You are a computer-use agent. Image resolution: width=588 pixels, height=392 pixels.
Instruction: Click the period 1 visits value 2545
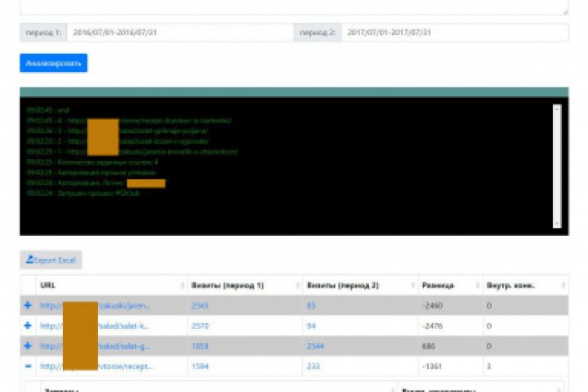tap(200, 305)
